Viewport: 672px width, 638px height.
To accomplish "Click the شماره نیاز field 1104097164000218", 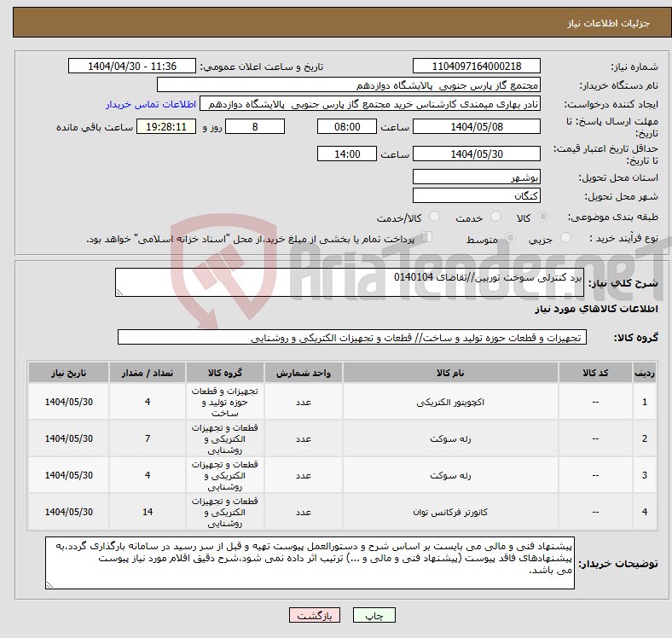I will (x=477, y=67).
